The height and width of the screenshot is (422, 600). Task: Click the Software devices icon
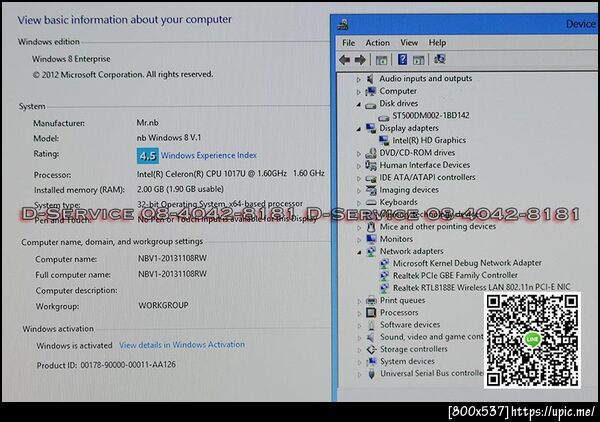click(x=371, y=325)
